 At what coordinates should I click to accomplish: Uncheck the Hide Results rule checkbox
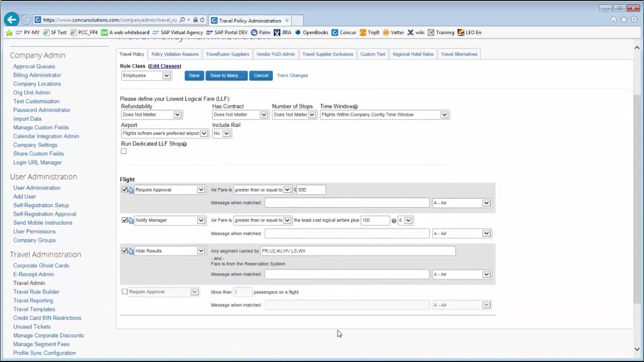124,250
